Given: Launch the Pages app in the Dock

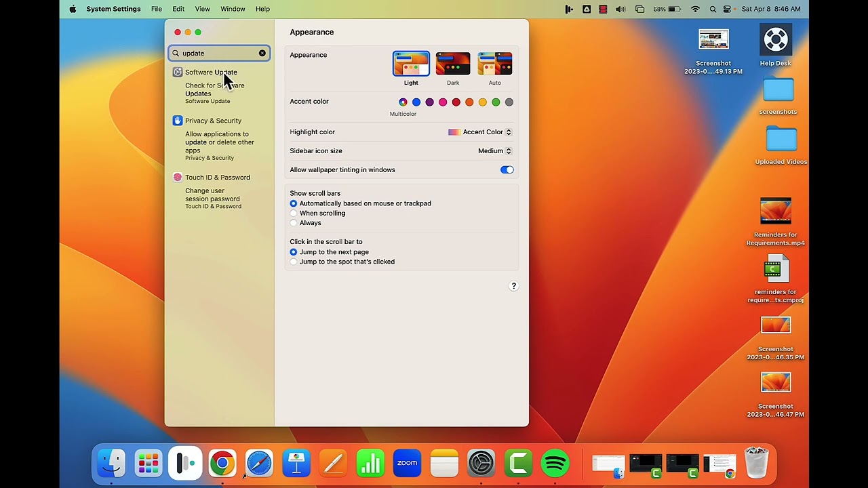Looking at the screenshot, I should click(333, 464).
